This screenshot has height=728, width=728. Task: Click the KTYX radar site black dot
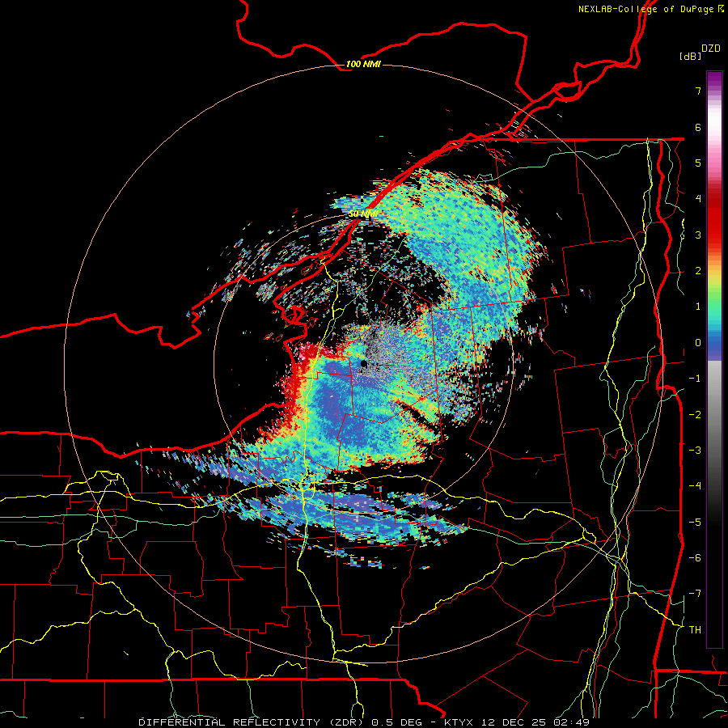(364, 363)
